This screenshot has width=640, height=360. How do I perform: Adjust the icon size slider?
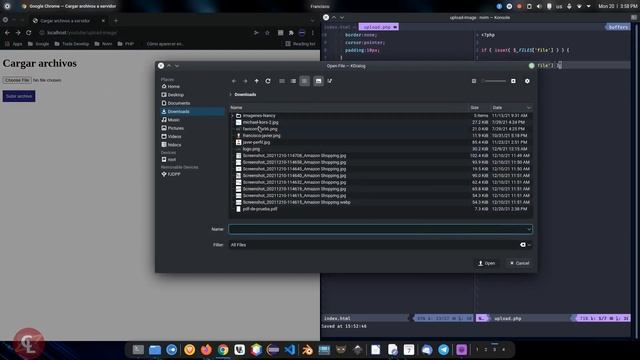pyautogui.click(x=494, y=81)
